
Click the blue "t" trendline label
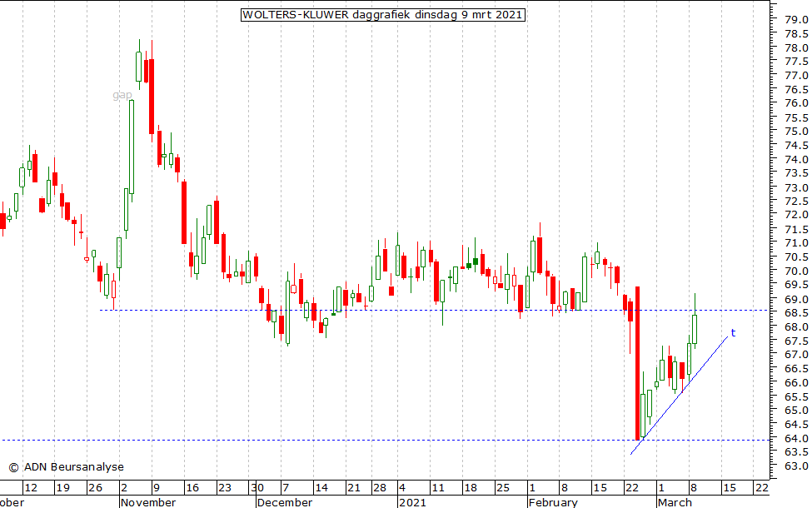733,332
